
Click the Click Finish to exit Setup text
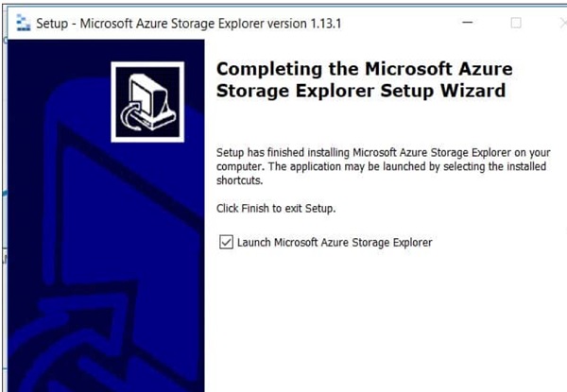click(276, 208)
